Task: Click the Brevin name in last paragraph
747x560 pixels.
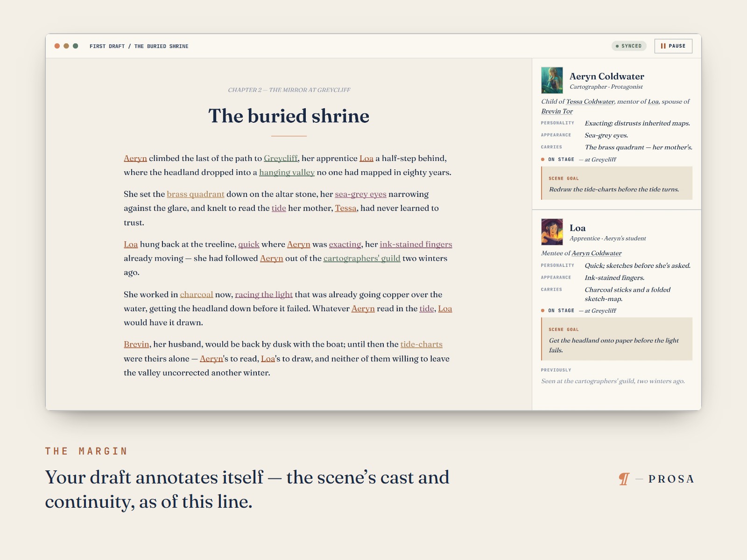Action: coord(136,344)
